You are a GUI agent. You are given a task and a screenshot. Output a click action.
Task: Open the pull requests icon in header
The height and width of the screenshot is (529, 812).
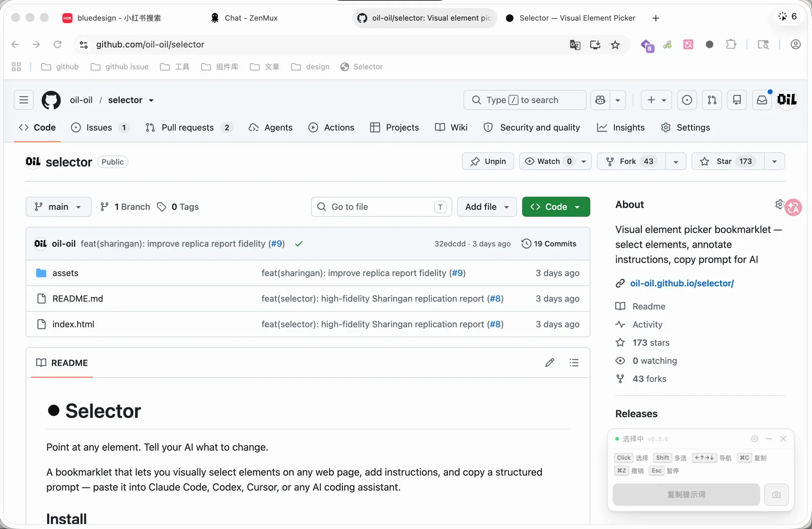point(712,100)
